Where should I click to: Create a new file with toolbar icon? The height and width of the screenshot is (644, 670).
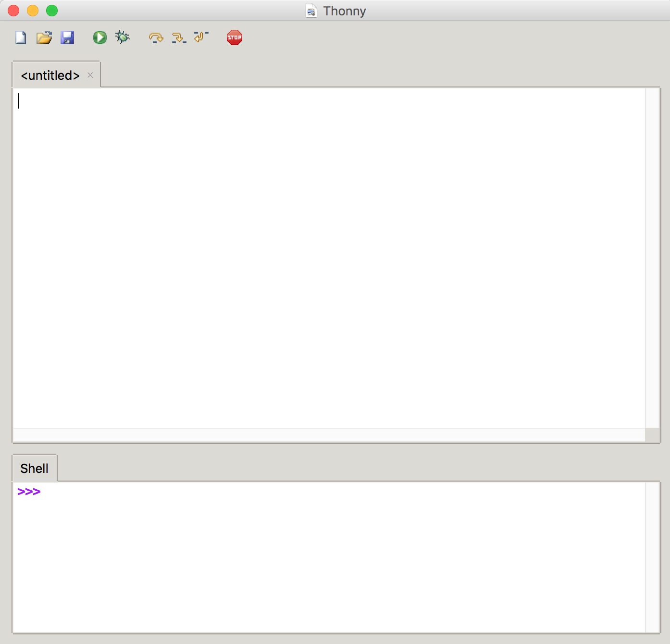point(21,37)
